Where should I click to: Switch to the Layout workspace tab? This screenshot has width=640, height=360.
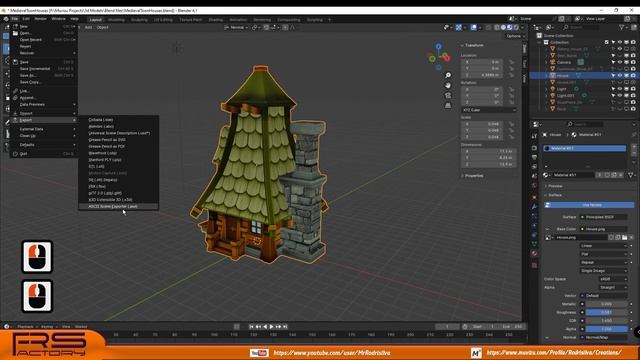click(x=96, y=20)
